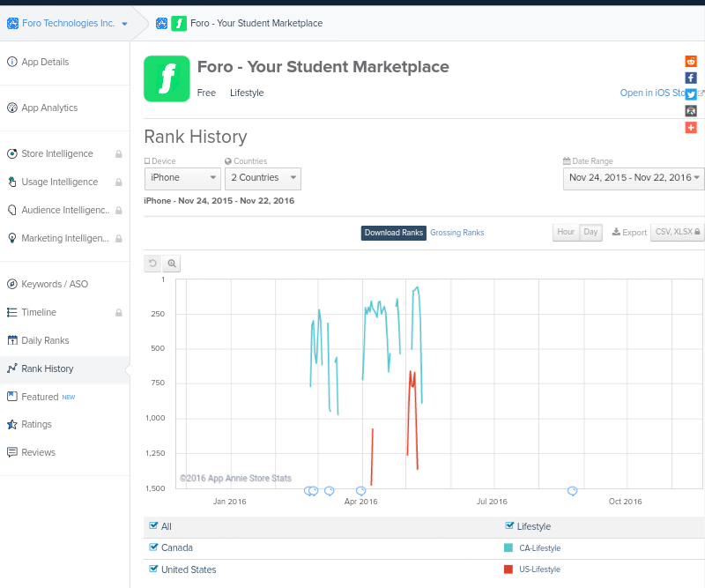Open the Date Range dropdown
The height and width of the screenshot is (588, 705).
coord(633,178)
